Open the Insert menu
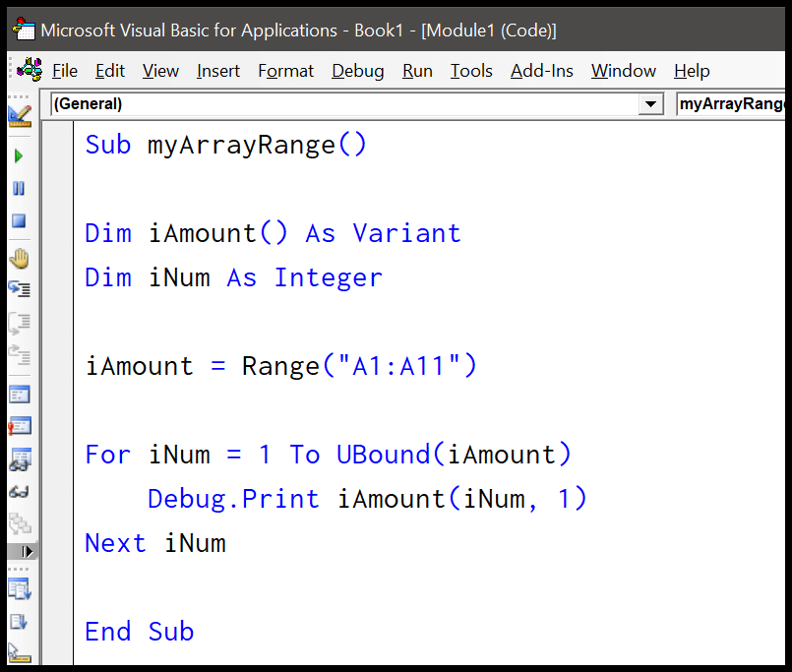Screen dimensions: 792x672 [x=218, y=71]
